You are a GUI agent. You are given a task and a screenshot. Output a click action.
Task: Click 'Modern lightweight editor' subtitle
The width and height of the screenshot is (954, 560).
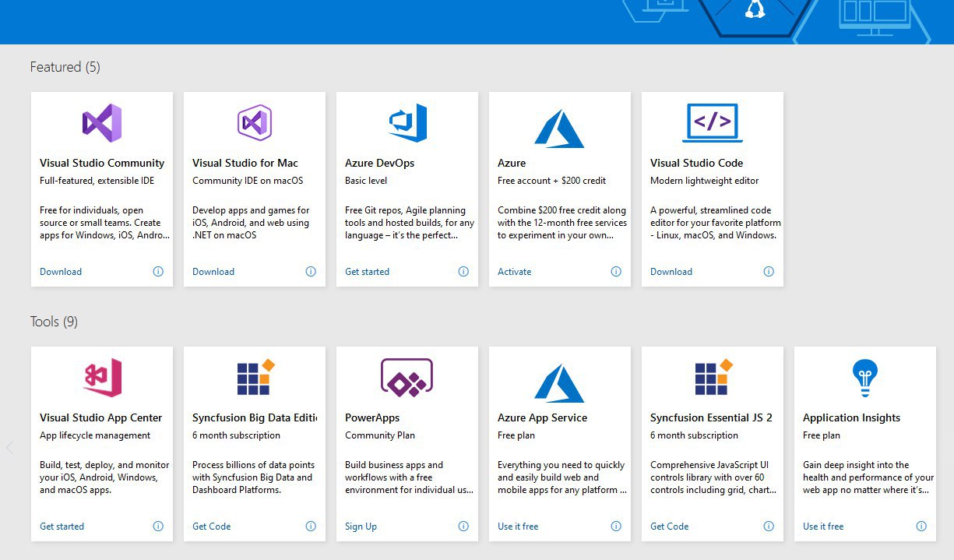click(x=705, y=181)
